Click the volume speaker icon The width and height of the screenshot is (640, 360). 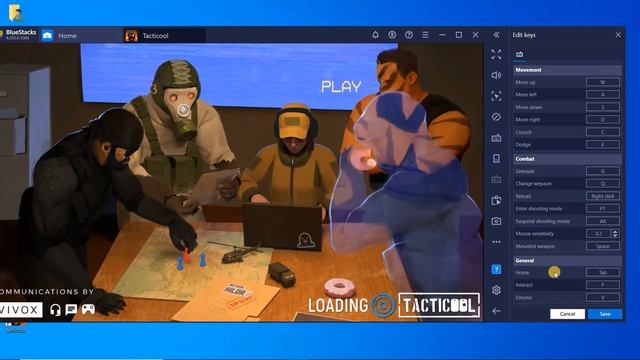pos(496,75)
